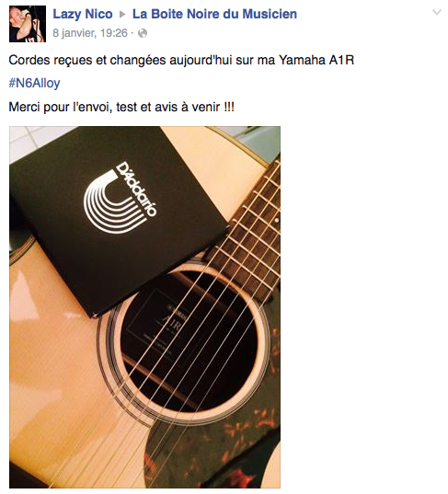Open the 8 janvier, 19:26 timestamp
This screenshot has height=494, width=448.
[x=90, y=33]
